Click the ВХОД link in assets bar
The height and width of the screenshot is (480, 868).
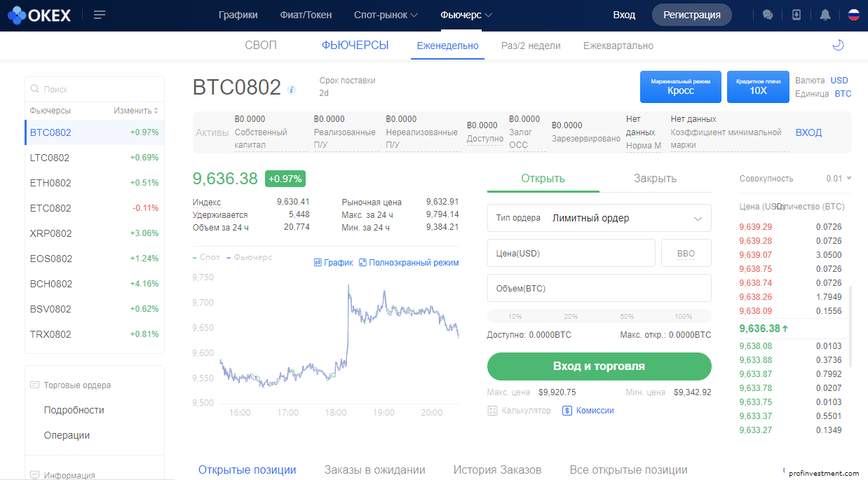point(808,132)
